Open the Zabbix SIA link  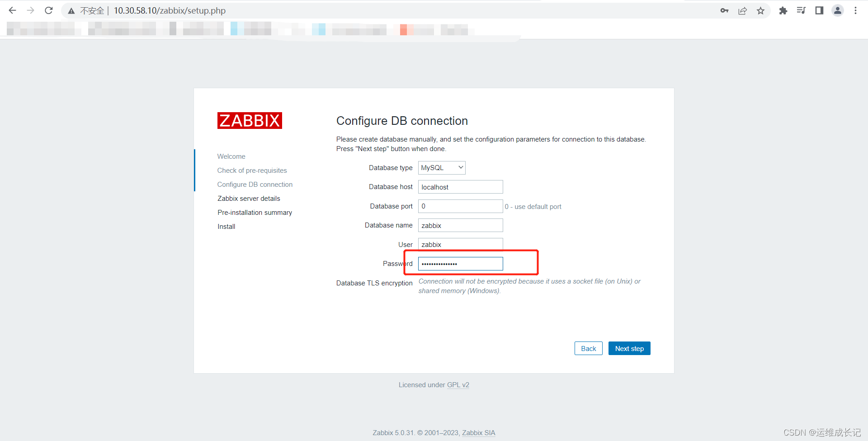point(478,433)
